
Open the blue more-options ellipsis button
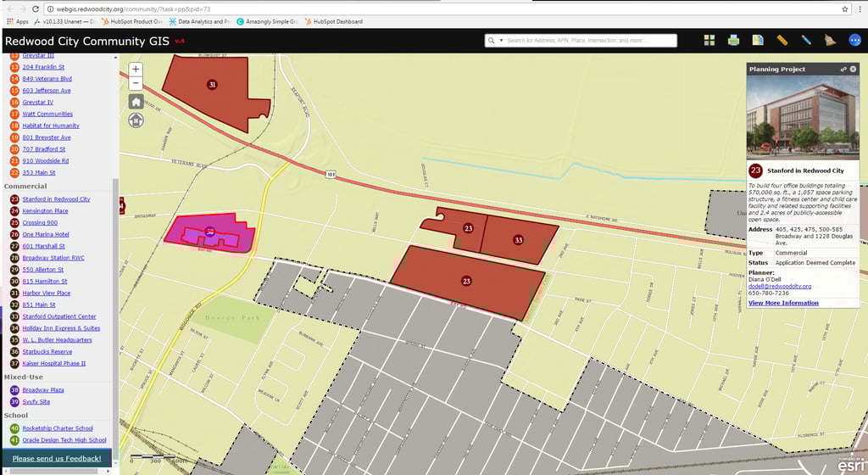click(x=854, y=40)
